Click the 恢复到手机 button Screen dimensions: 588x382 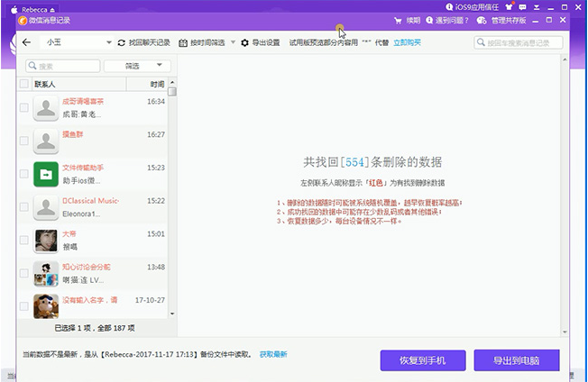pos(422,359)
